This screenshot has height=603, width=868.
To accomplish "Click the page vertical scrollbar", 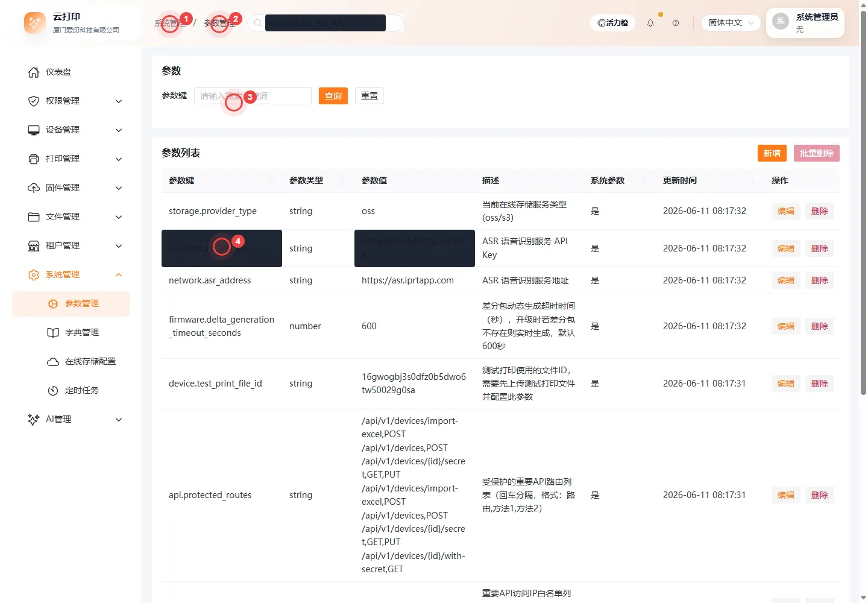I will (863, 202).
